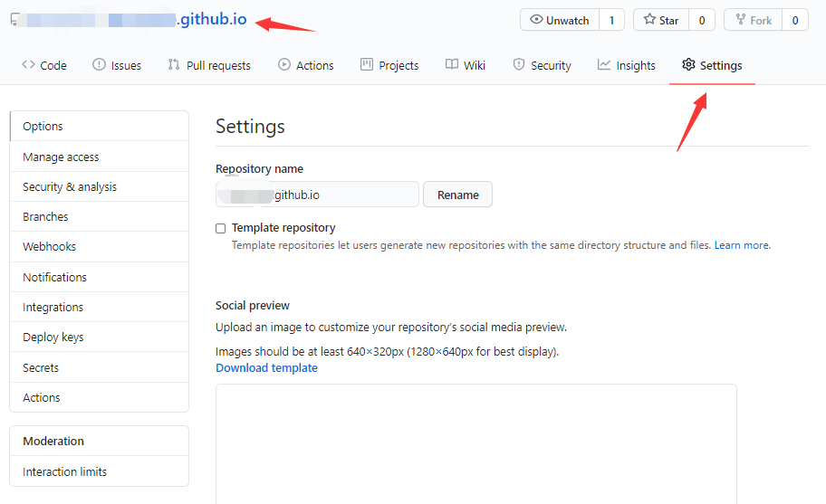
Task: Click the code brackets icon on the Code tab
Action: (x=28, y=65)
